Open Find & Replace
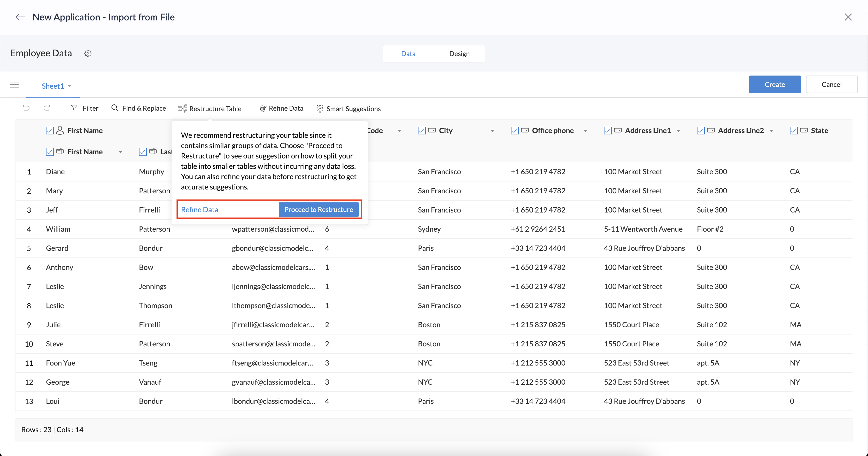 pos(138,108)
